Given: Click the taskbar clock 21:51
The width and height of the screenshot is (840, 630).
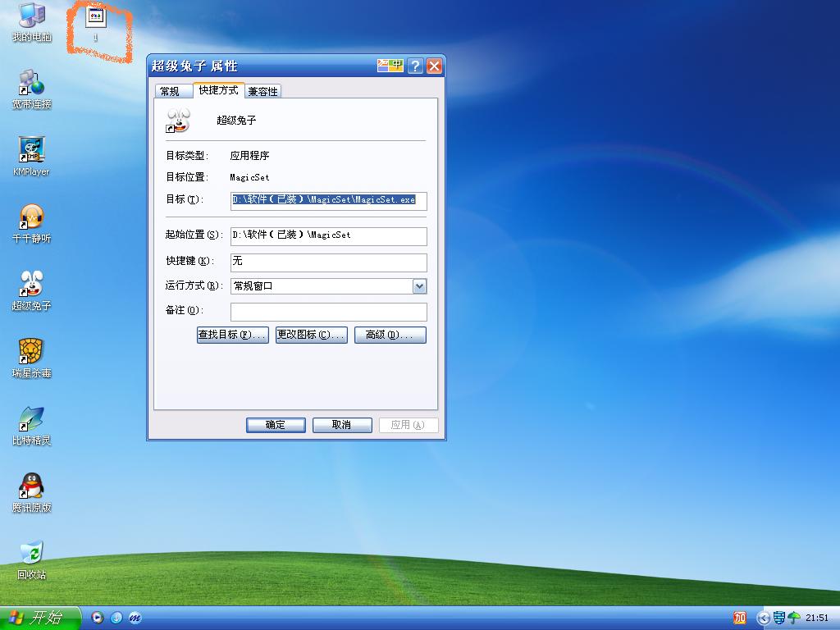Looking at the screenshot, I should [816, 618].
